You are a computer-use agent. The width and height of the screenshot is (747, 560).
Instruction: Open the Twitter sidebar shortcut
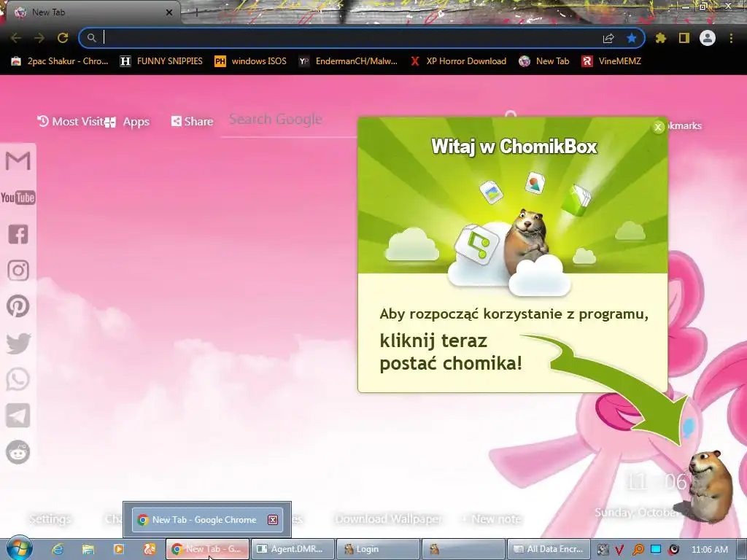pos(18,343)
